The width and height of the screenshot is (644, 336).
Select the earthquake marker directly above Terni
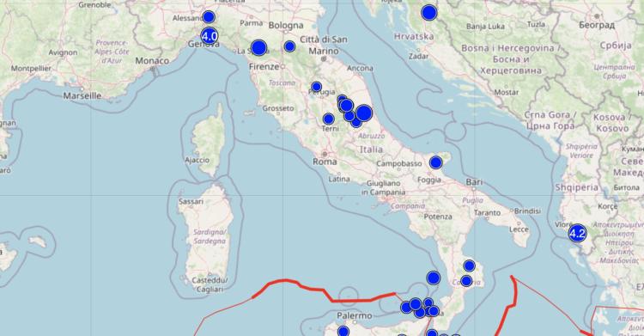328,119
